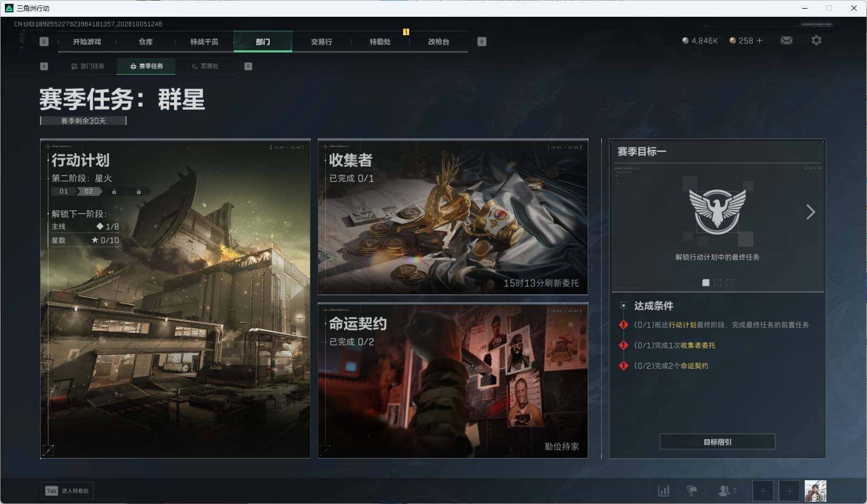Open the 改枪台 tab
Screen dimensions: 867x504
click(438, 42)
